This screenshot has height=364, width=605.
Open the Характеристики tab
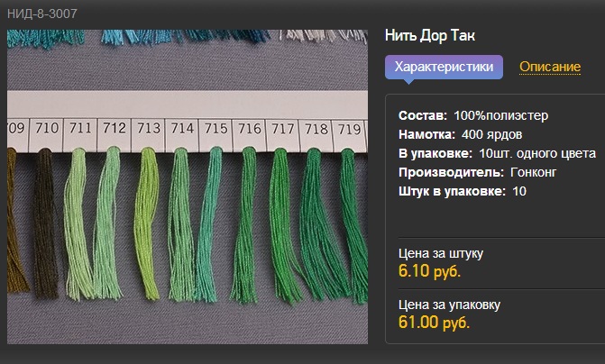click(444, 67)
